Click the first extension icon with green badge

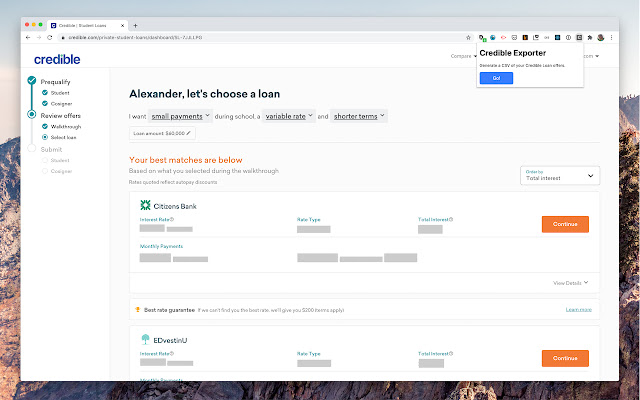[x=482, y=38]
